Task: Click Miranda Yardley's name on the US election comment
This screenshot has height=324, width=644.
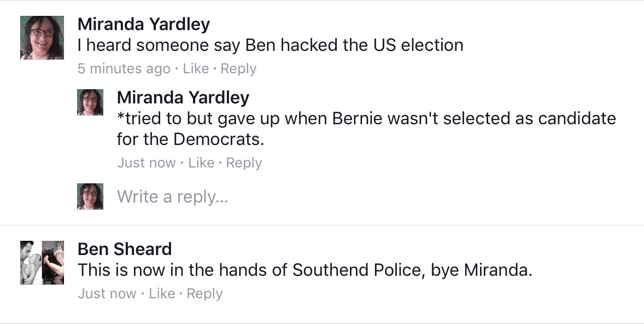Action: click(144, 24)
